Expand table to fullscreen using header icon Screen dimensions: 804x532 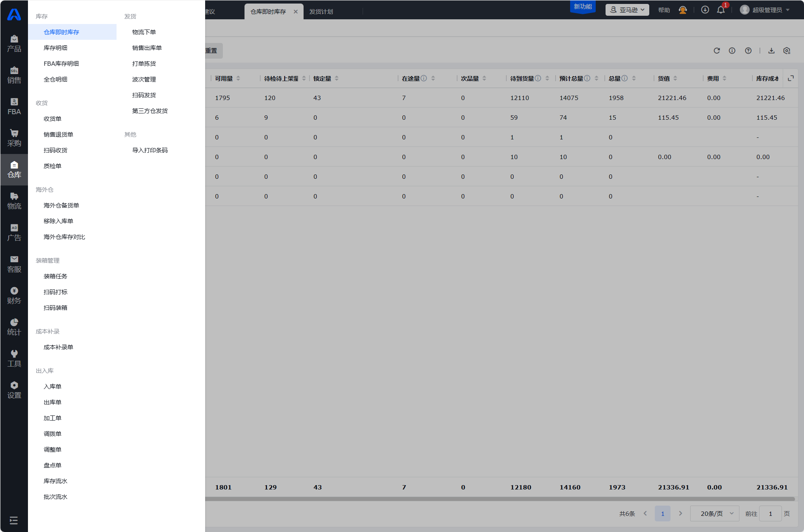[x=791, y=78]
